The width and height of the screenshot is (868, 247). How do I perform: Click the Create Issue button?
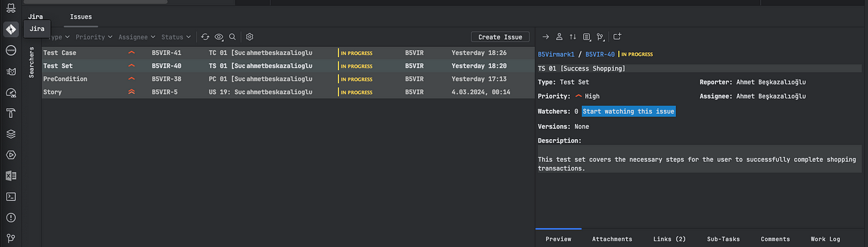(500, 37)
